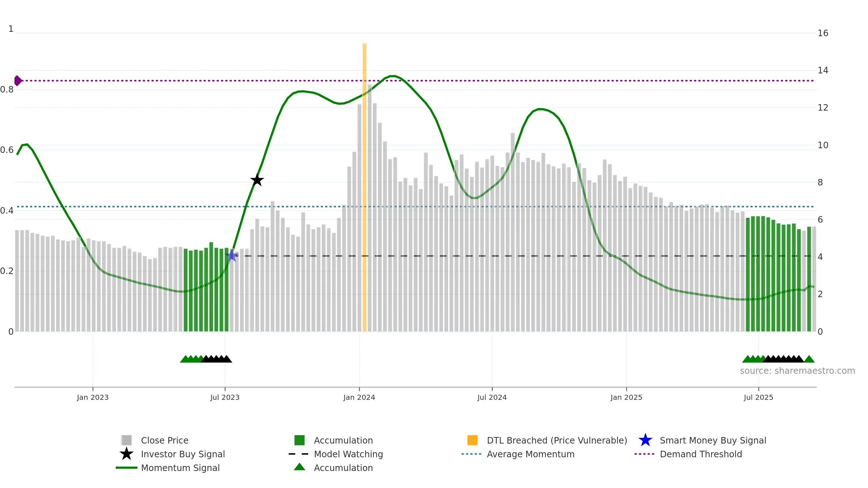This screenshot has height=488, width=868.
Task: Toggle DTL Breached (Price Vulnerable) legend entry
Action: 547,440
